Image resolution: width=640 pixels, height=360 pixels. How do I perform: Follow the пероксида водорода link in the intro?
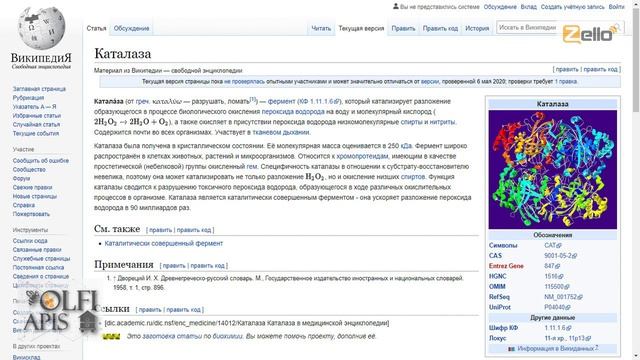click(293, 111)
